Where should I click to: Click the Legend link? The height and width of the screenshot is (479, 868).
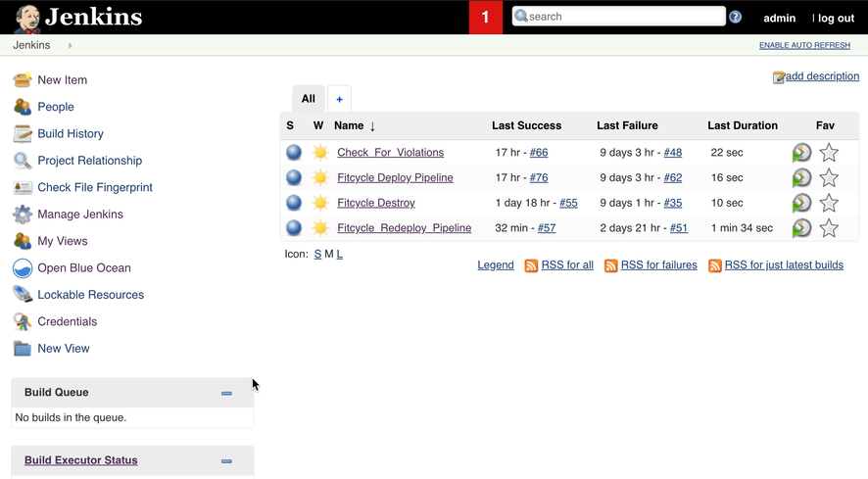click(496, 265)
